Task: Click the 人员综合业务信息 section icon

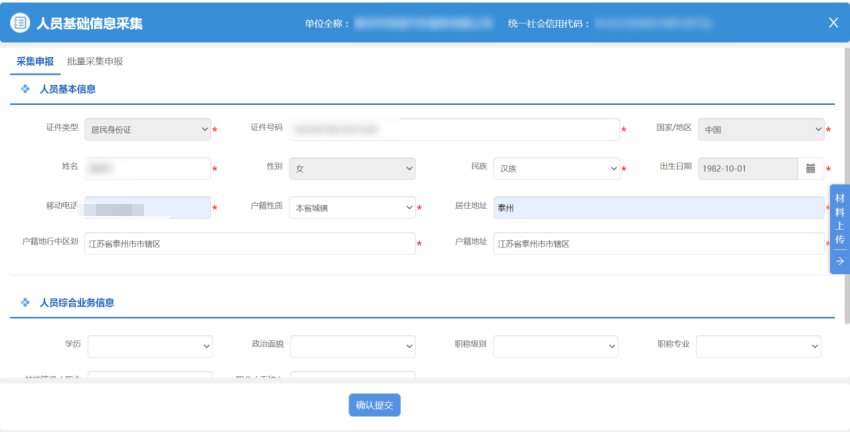Action: pyautogui.click(x=25, y=302)
